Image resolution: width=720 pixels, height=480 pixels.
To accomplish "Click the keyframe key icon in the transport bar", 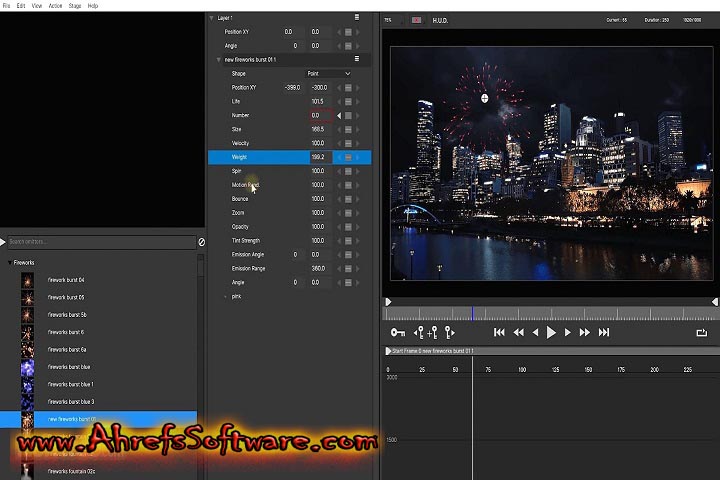I will click(398, 332).
